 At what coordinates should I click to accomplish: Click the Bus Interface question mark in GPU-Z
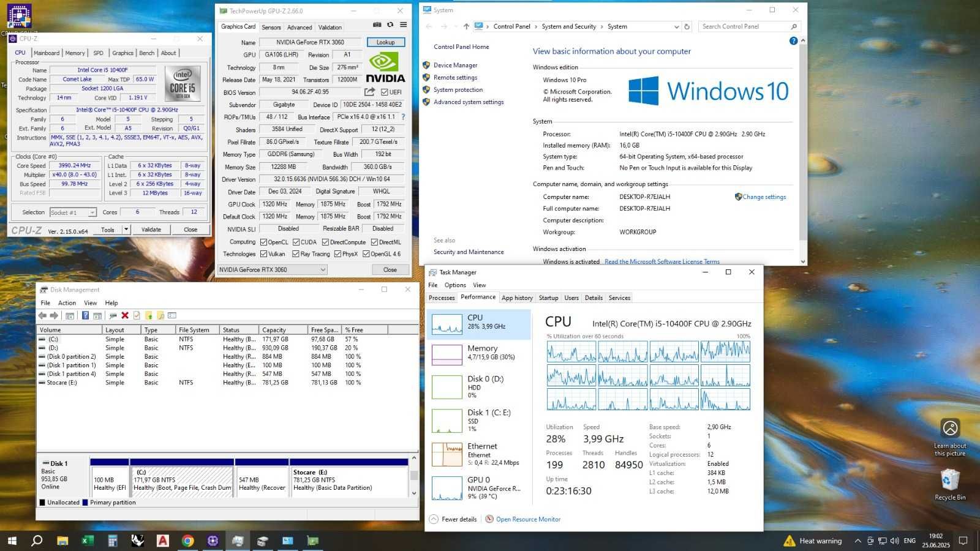coord(402,117)
